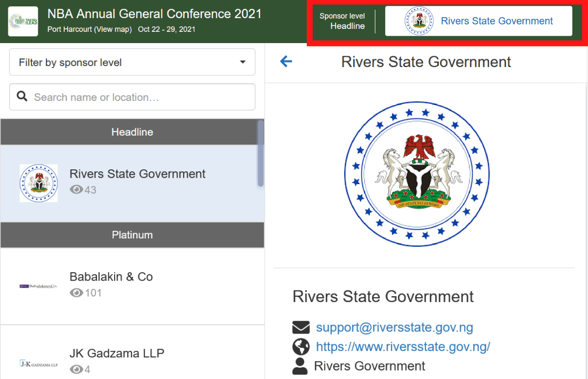
Task: Open the Filter by sponsor level dropdown
Action: [132, 62]
